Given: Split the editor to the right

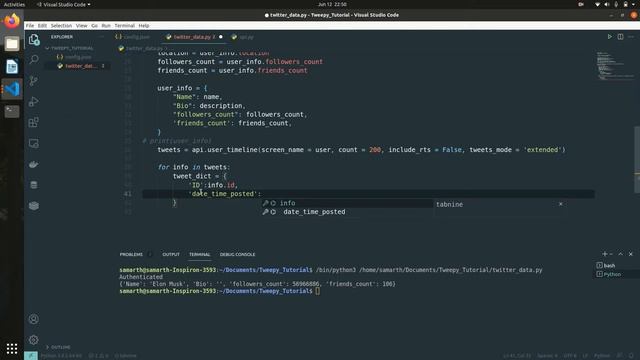Looking at the screenshot, I should 620,37.
